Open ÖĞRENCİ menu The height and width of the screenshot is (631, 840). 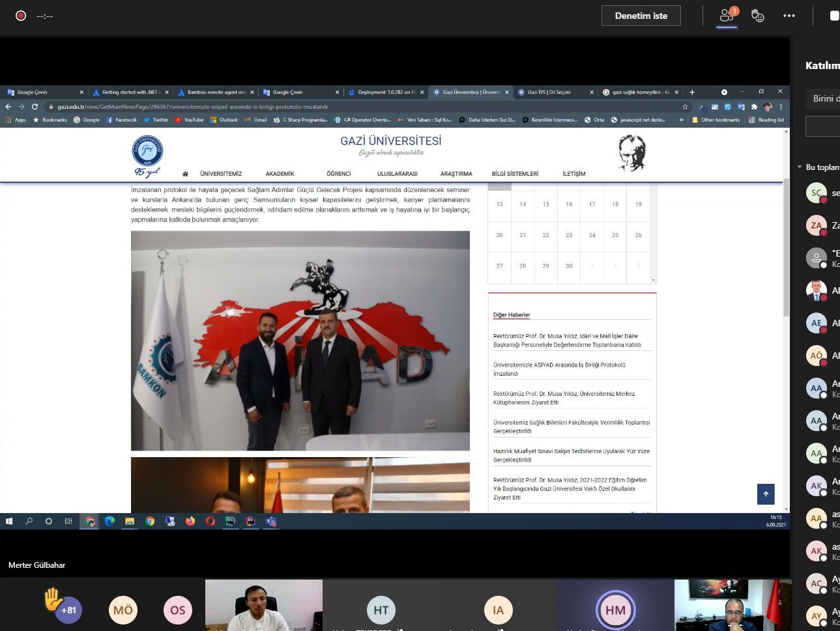[339, 174]
